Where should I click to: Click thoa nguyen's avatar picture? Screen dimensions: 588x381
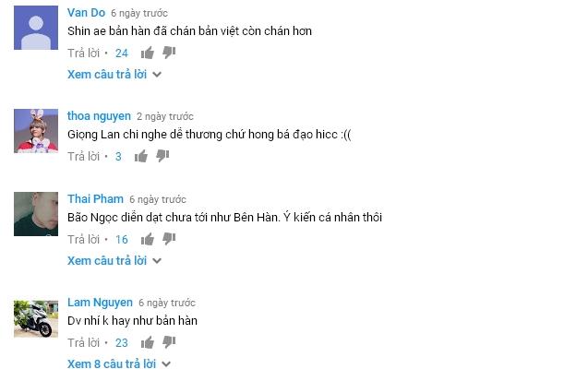click(36, 131)
